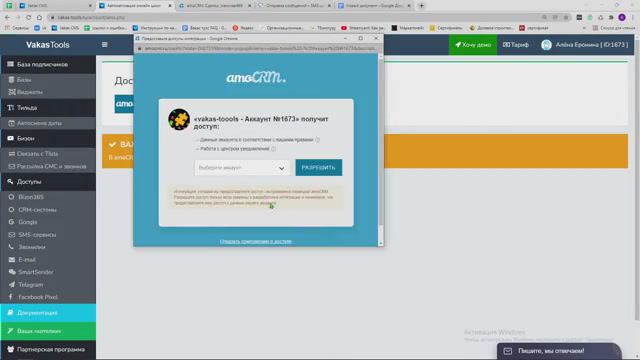Screen dimensions: 640x360
Task: Select CRM-системы in sidebar
Action: (48, 209)
